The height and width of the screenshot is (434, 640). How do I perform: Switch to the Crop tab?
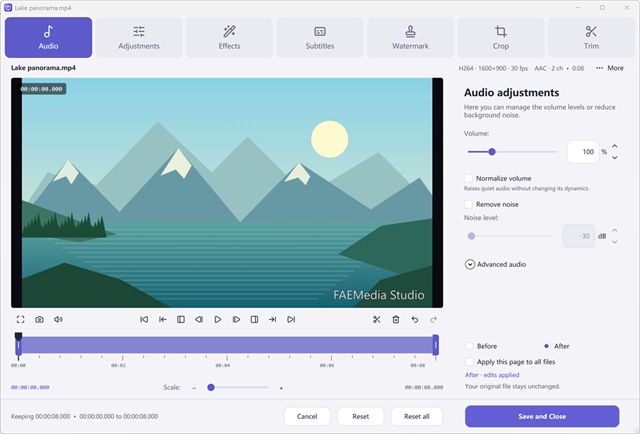click(501, 38)
